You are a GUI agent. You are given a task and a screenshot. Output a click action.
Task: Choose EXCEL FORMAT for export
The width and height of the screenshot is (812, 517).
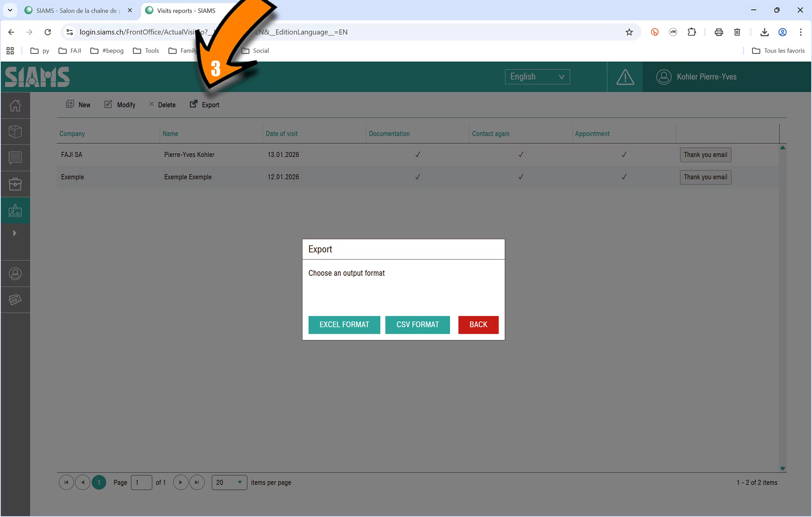(344, 324)
